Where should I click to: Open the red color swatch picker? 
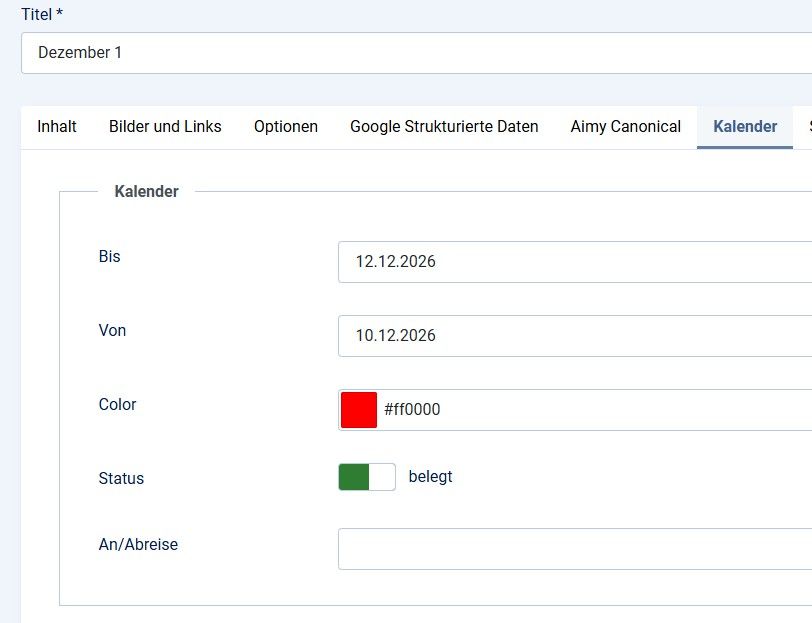click(359, 410)
